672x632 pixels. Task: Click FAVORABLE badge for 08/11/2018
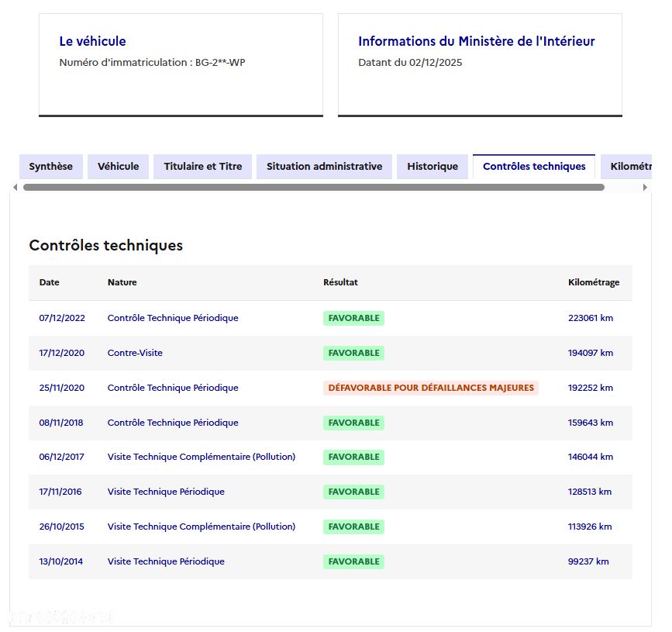[353, 423]
